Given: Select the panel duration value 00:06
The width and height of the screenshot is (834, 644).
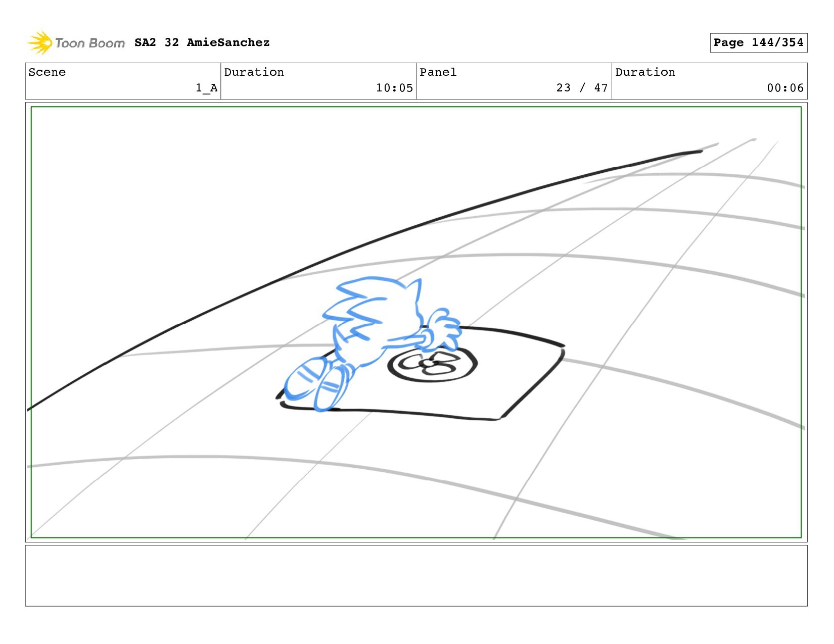Looking at the screenshot, I should [785, 88].
